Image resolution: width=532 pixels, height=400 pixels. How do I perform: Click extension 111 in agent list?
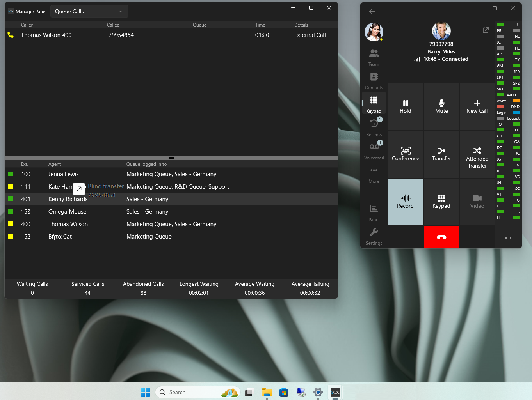(26, 187)
